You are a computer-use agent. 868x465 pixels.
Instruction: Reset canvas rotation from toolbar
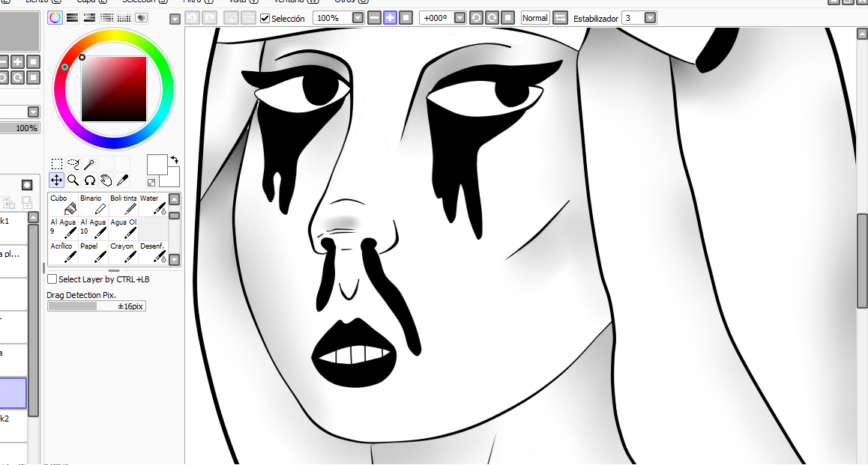[507, 18]
